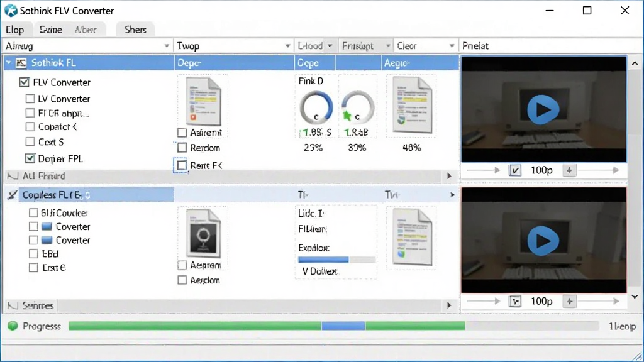Open the document icon above the Ashrent checkbox
Screen dimensions: 644x362
(203, 101)
